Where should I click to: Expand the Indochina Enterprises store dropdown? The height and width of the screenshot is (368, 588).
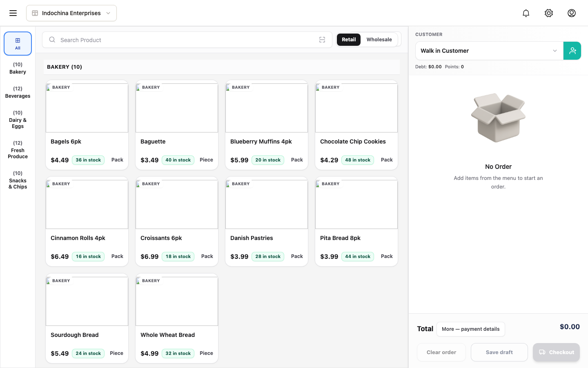point(71,13)
